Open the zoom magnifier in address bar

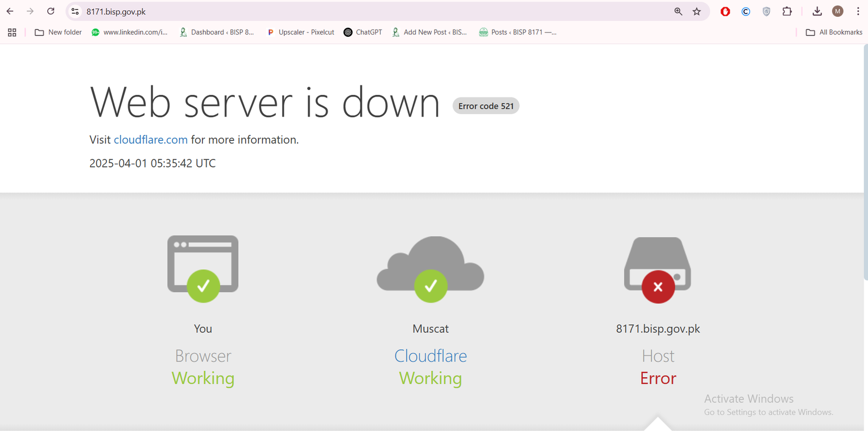678,11
